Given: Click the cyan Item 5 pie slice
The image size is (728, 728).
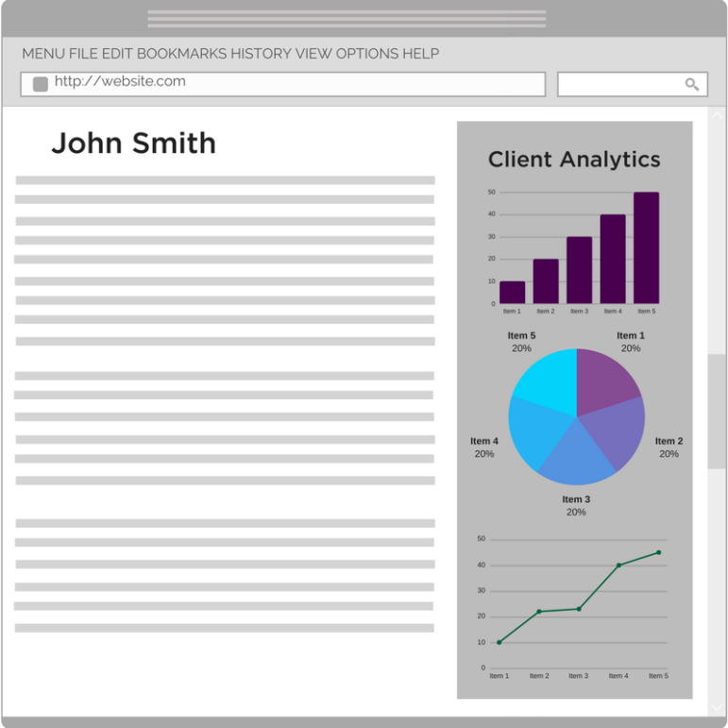Looking at the screenshot, I should coord(550,381).
